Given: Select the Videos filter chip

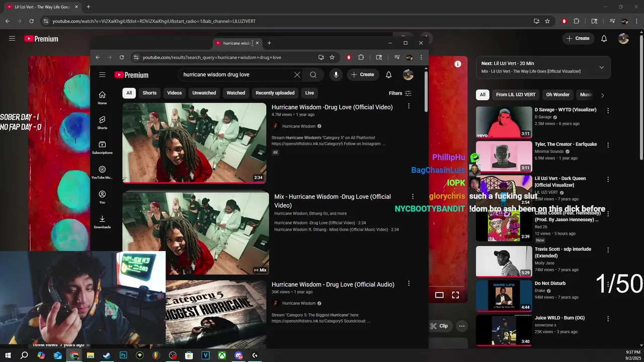Looking at the screenshot, I should point(175,93).
